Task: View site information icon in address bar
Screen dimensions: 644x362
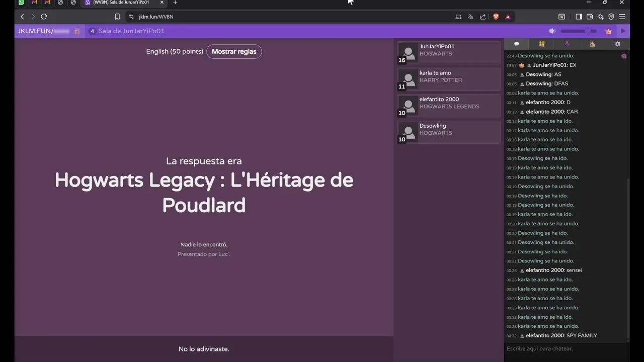Action: (131, 17)
